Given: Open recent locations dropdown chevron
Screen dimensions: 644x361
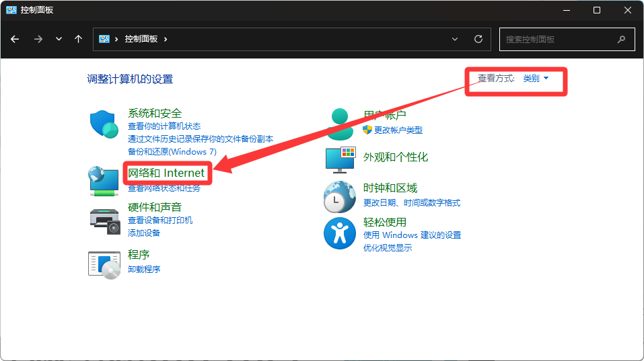Looking at the screenshot, I should [59, 39].
